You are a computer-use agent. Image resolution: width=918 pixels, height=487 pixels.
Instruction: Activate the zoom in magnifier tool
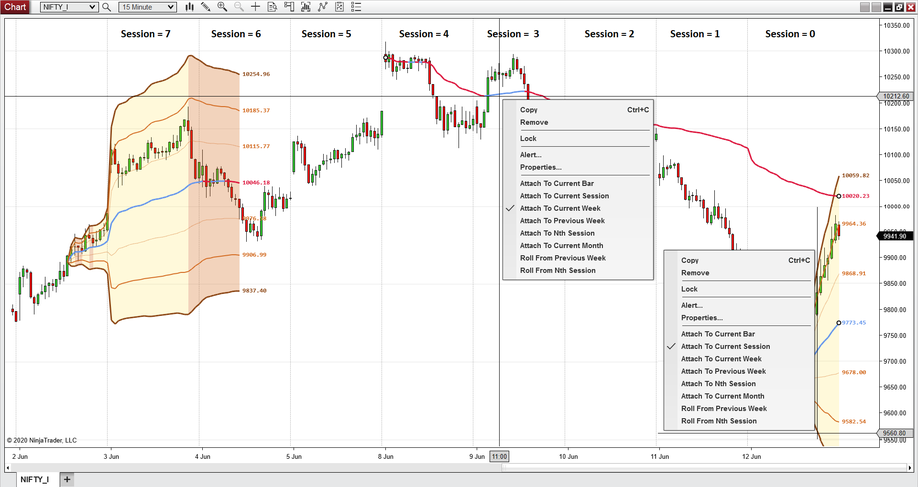coord(222,7)
